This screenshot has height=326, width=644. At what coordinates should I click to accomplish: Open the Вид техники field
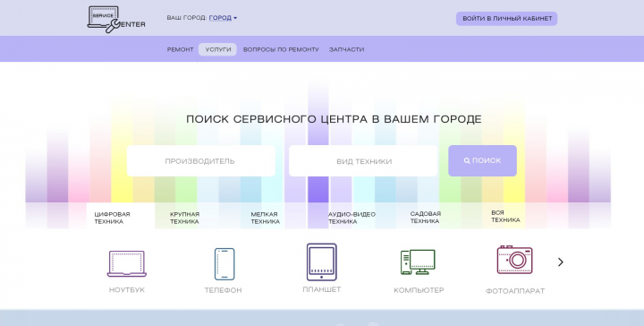[x=363, y=160]
